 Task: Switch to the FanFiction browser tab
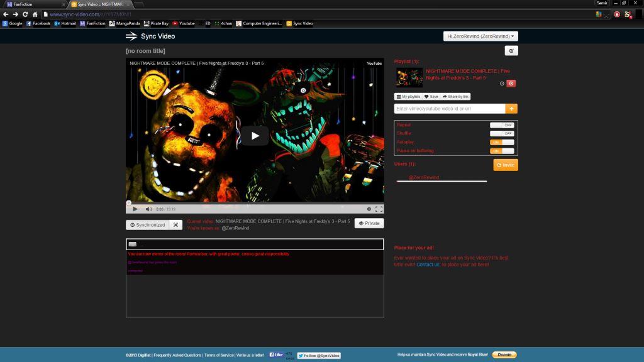(x=35, y=4)
